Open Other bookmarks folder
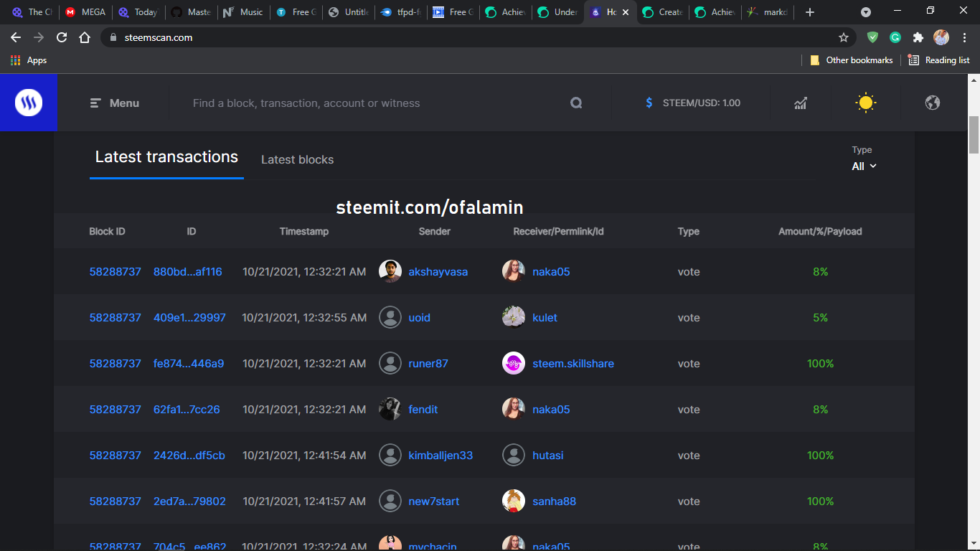This screenshot has width=980, height=551. [x=851, y=60]
